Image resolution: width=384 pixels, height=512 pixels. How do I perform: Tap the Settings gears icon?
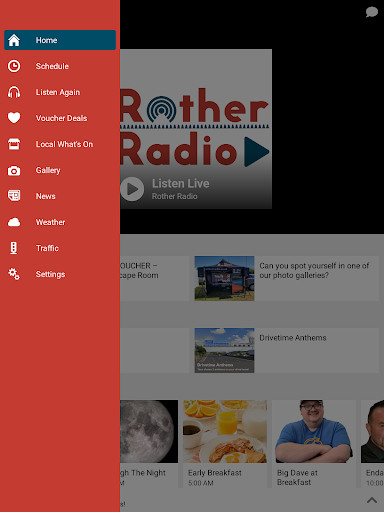pyautogui.click(x=14, y=274)
